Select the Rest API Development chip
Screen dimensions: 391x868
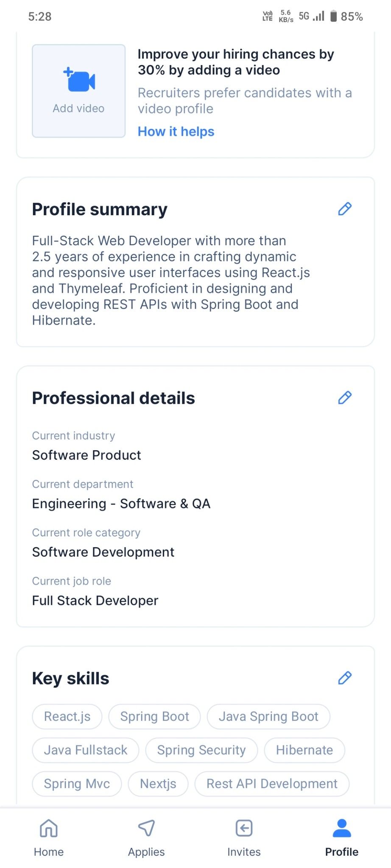coord(272,784)
